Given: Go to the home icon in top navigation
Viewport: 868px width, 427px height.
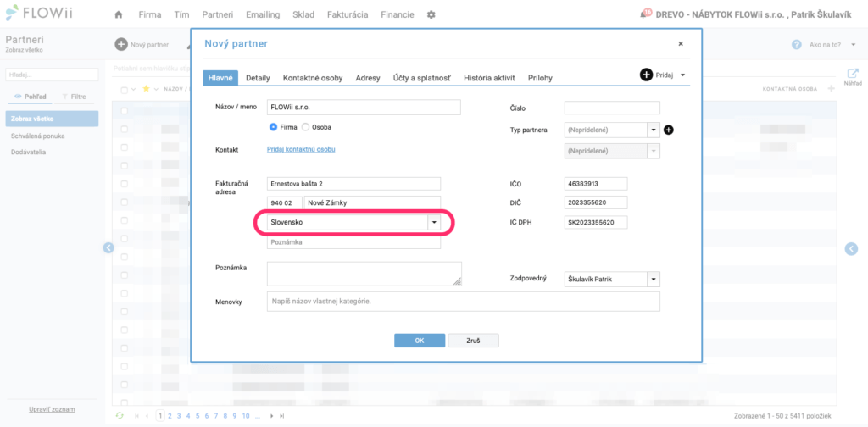Looking at the screenshot, I should click(118, 15).
